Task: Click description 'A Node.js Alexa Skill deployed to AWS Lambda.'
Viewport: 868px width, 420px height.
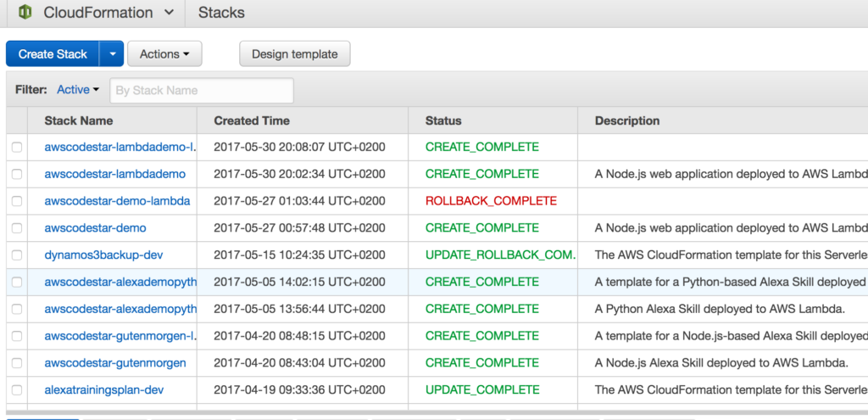Action: [721, 362]
